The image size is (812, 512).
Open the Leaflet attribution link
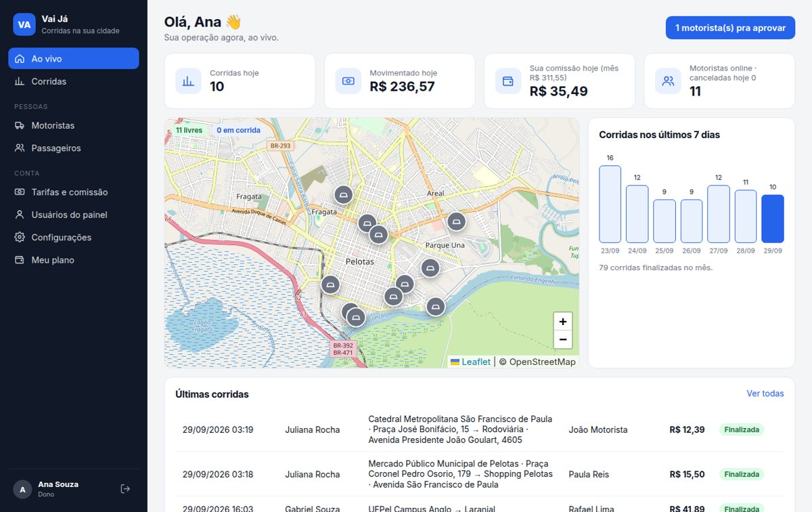[471, 362]
